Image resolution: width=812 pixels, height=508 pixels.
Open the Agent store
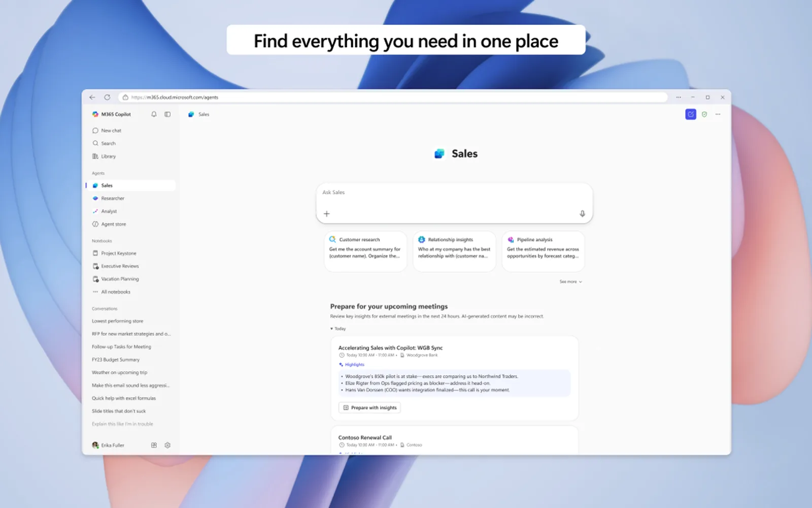131,224
